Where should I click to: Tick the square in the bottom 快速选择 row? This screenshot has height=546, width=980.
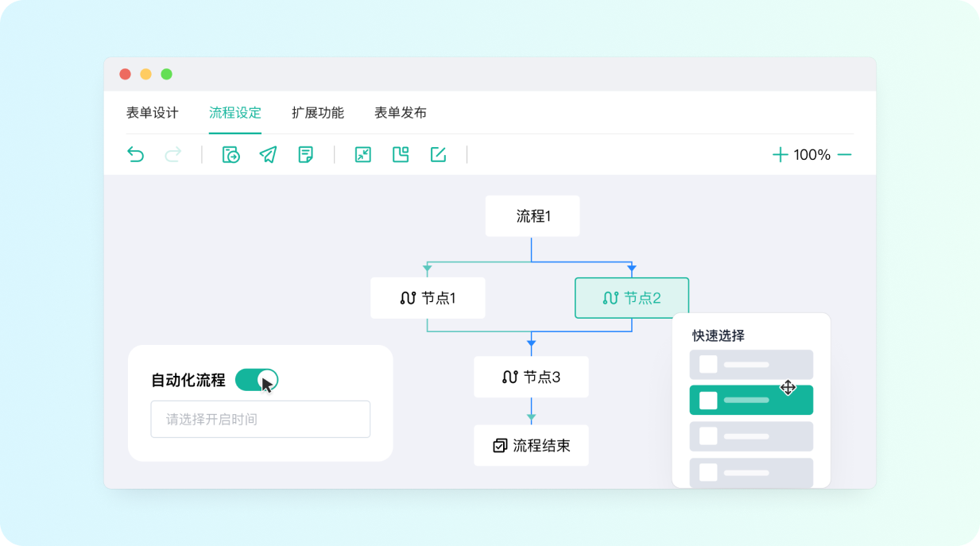[708, 472]
